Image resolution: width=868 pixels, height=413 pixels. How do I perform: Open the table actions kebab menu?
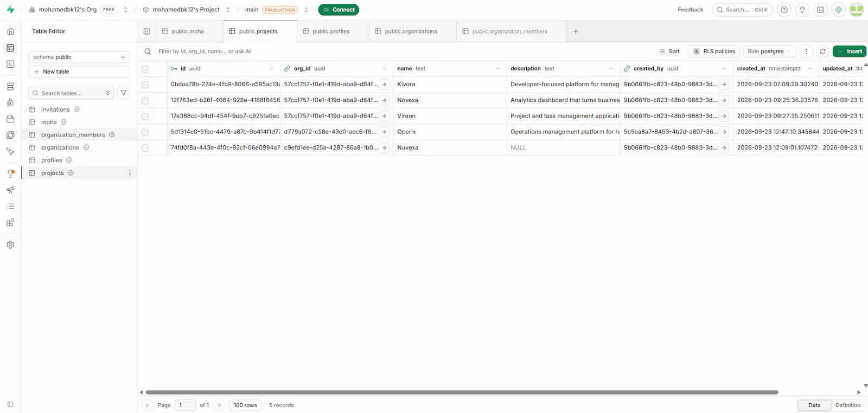click(806, 51)
